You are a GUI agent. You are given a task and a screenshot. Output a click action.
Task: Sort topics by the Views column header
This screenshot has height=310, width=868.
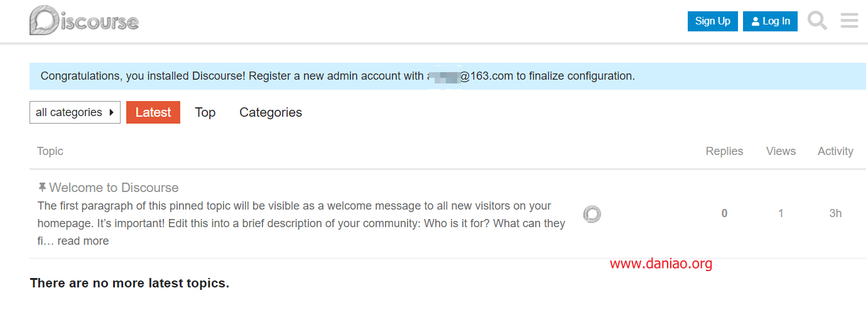[781, 151]
